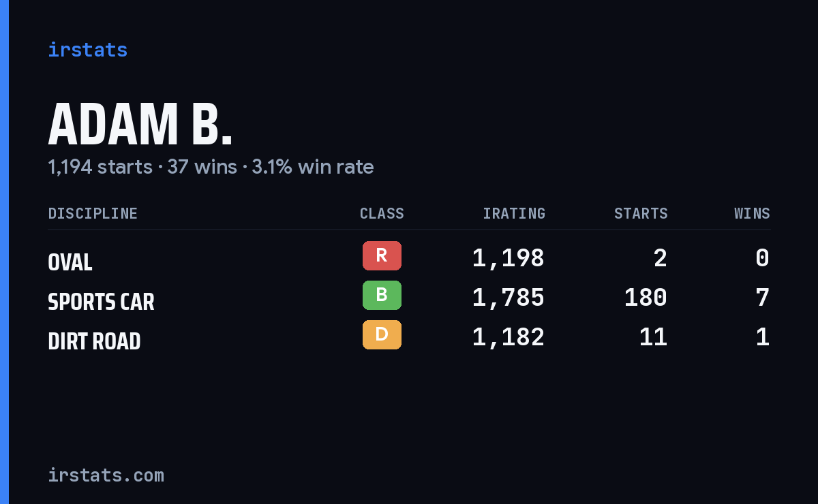Sort by the CLASS column header

pos(382,213)
